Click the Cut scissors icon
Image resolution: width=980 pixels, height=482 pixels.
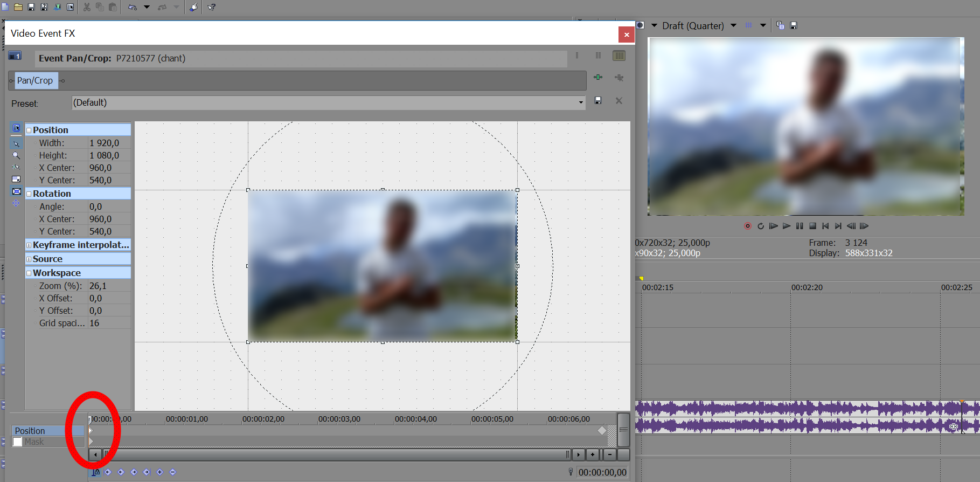[x=87, y=7]
